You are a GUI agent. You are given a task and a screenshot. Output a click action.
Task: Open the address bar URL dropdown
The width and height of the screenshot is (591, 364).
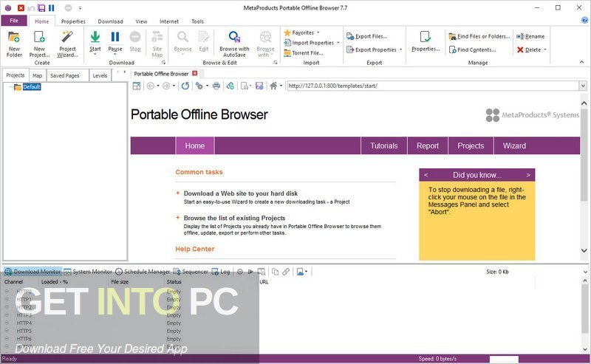(583, 86)
